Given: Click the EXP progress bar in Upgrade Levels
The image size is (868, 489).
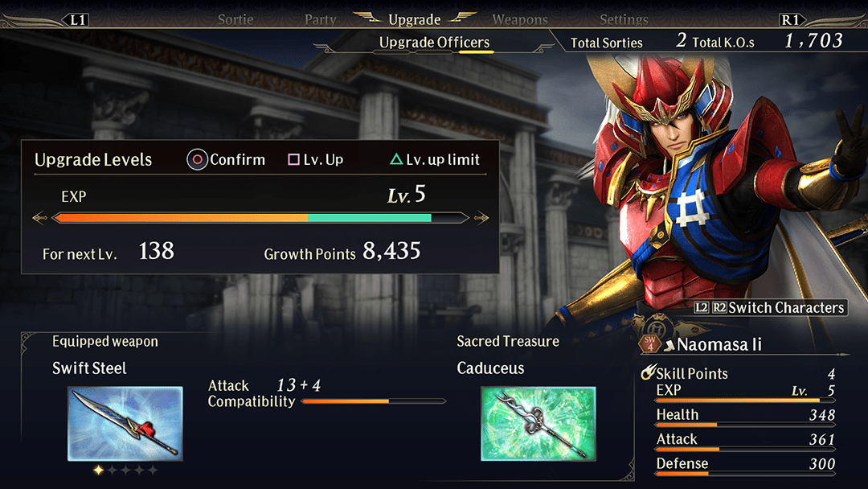Looking at the screenshot, I should 260,218.
